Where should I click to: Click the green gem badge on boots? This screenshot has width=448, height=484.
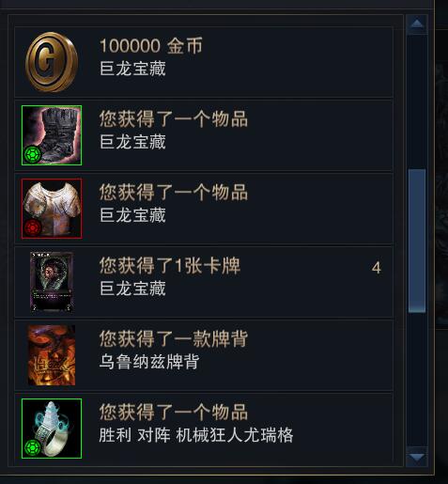pos(33,155)
